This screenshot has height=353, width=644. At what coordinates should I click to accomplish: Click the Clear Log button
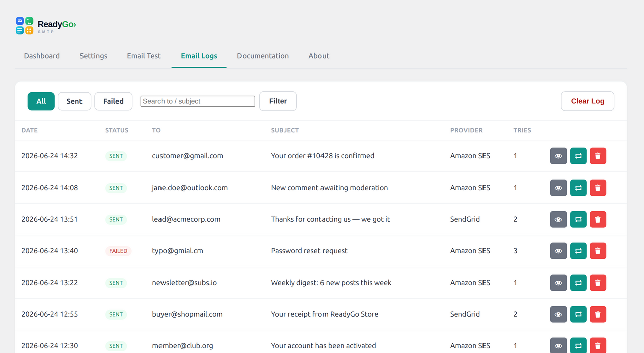click(588, 101)
